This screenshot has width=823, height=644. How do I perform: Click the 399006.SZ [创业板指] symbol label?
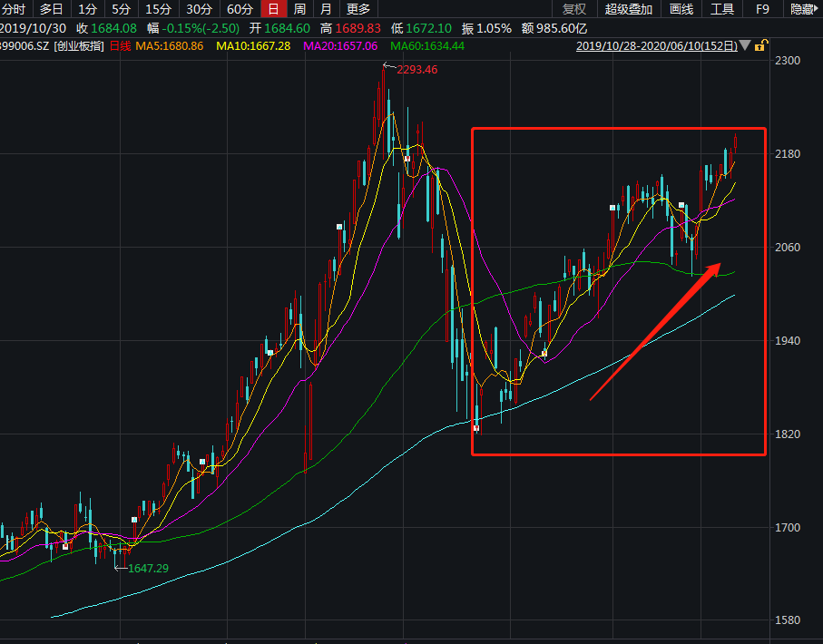(51, 46)
